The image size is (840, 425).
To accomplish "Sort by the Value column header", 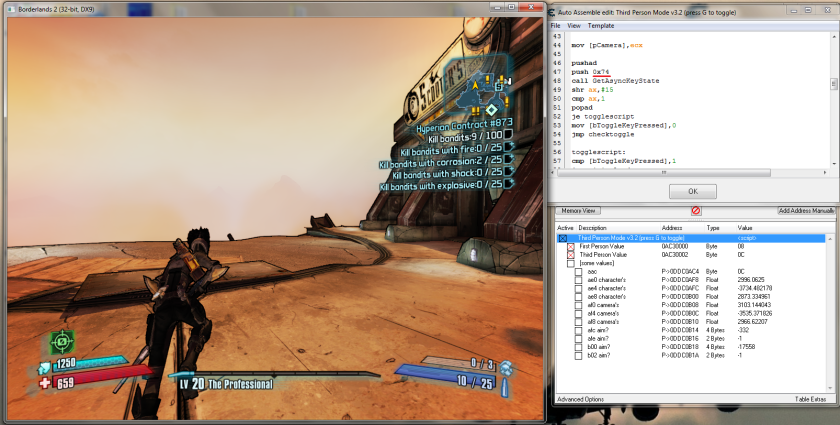I will click(x=745, y=228).
